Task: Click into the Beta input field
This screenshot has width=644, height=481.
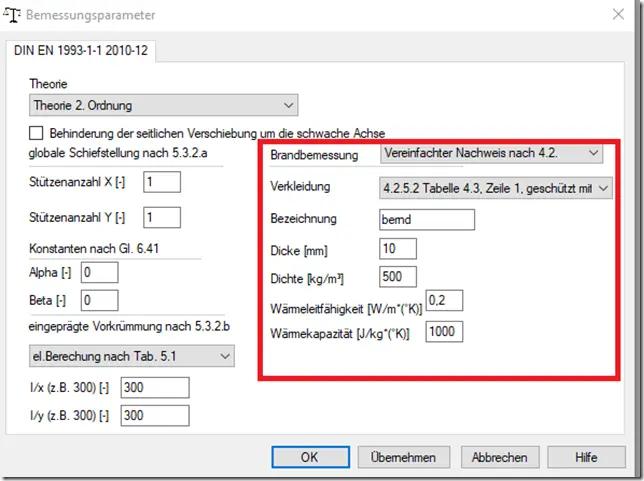Action: [100, 300]
